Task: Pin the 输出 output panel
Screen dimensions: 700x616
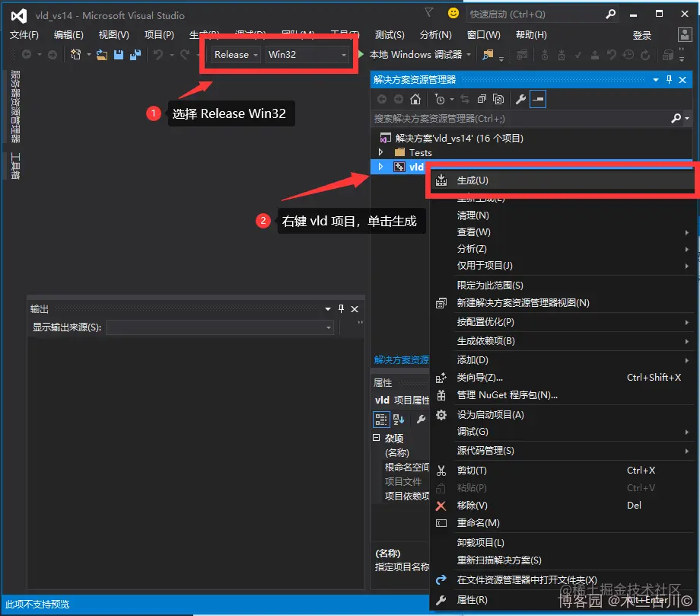Action: pos(341,308)
